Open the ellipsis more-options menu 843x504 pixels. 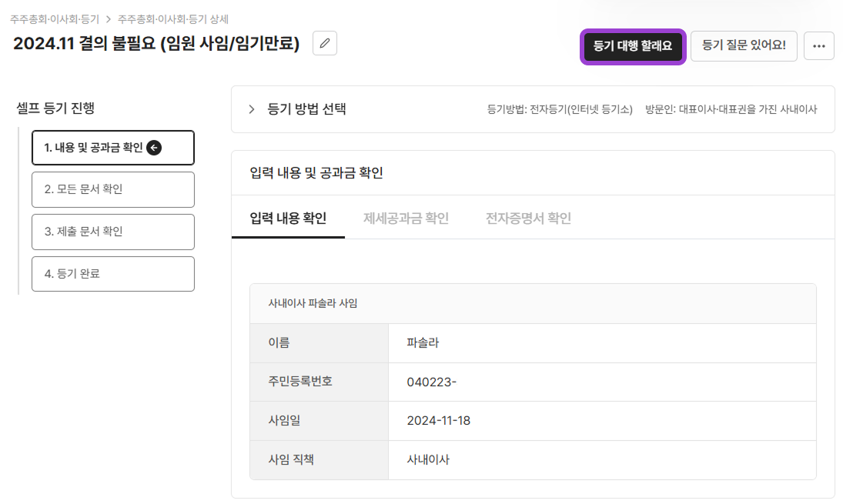(818, 46)
